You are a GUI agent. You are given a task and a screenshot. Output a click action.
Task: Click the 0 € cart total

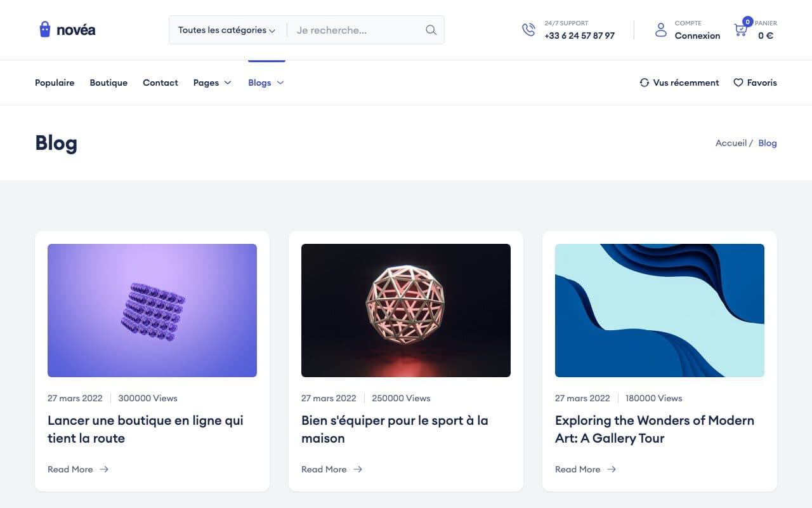tap(766, 36)
